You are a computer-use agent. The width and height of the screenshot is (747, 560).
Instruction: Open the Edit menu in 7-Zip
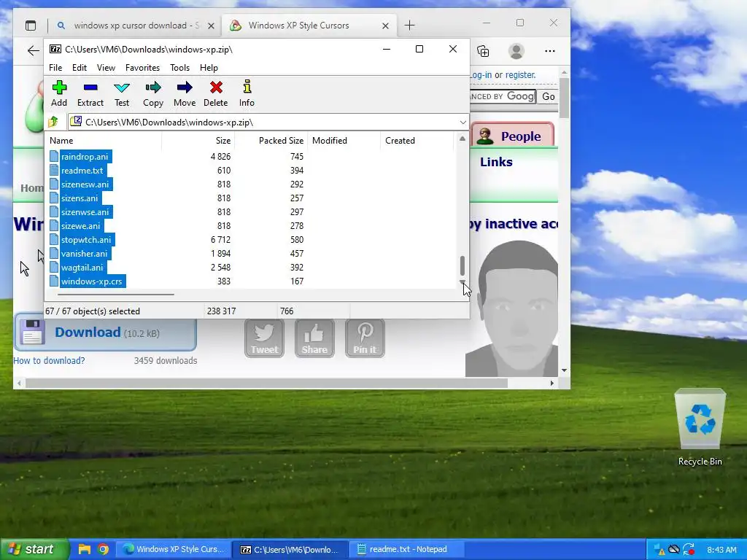pos(79,68)
